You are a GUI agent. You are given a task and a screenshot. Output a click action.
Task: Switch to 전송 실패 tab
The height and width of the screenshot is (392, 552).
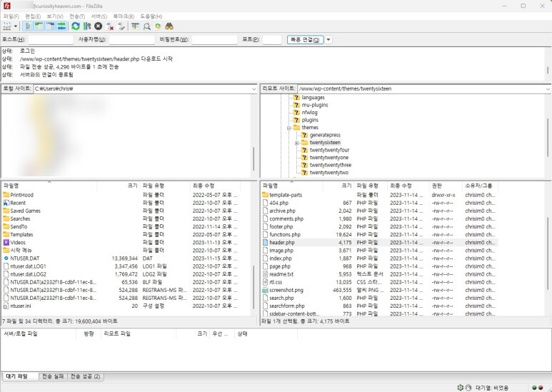[x=53, y=376]
